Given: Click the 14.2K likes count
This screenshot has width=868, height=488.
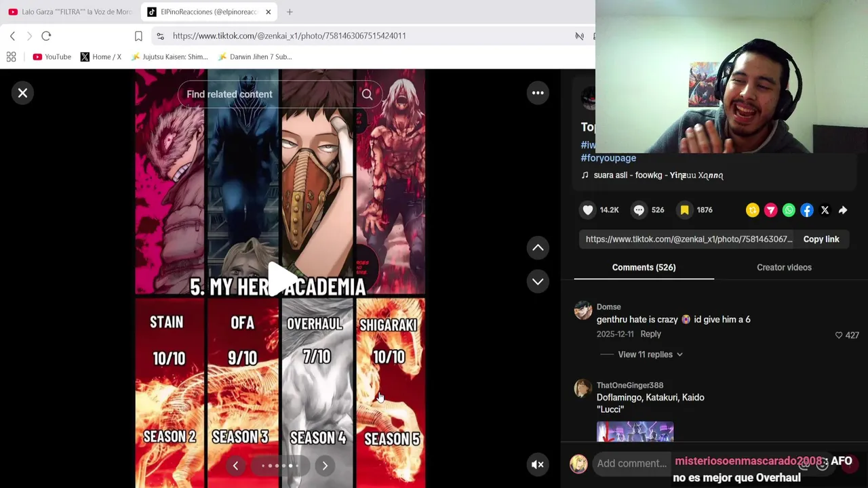Looking at the screenshot, I should (x=609, y=210).
